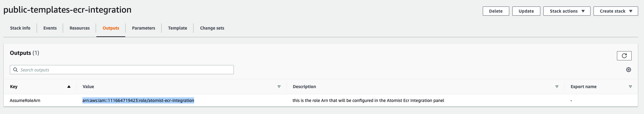This screenshot has width=644, height=114.
Task: Select the Outputs tab
Action: click(111, 28)
